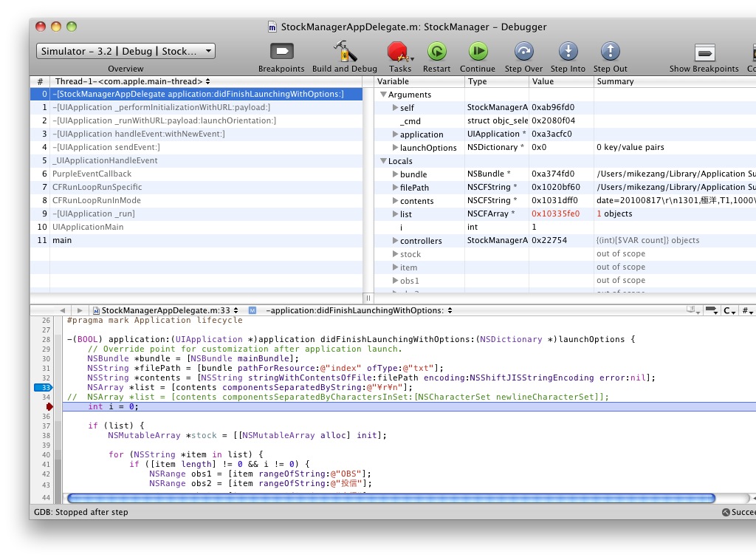Click the Build and Debug hammer icon
The height and width of the screenshot is (560, 756).
tap(345, 51)
